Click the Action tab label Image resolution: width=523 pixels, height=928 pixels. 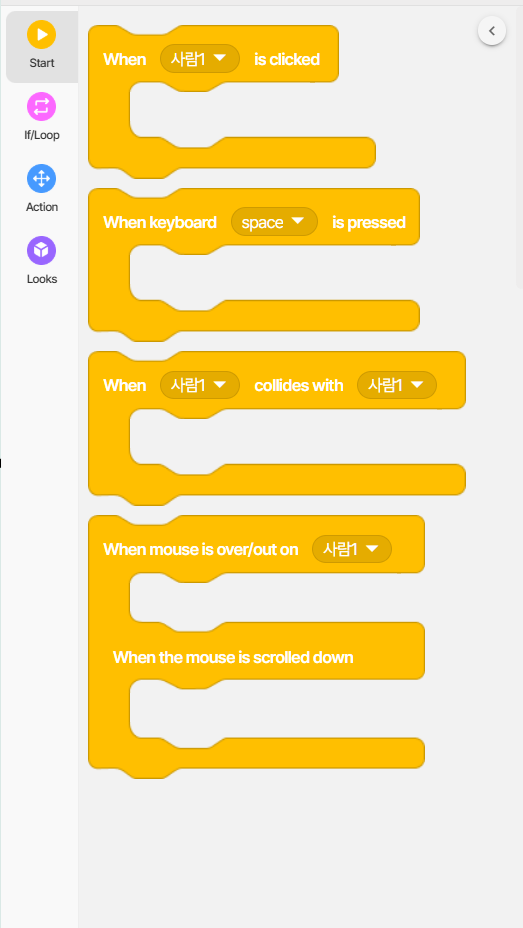coord(41,207)
